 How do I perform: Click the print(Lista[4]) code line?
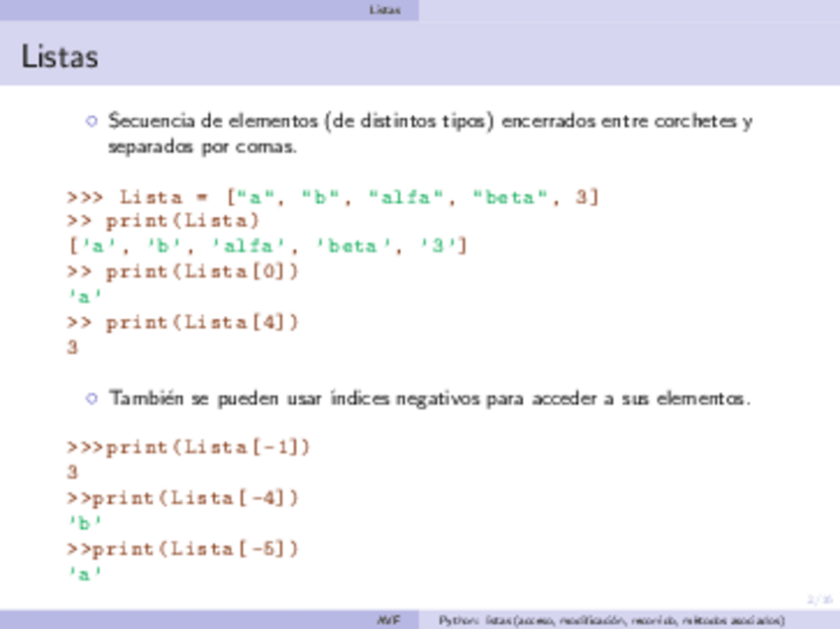(182, 322)
